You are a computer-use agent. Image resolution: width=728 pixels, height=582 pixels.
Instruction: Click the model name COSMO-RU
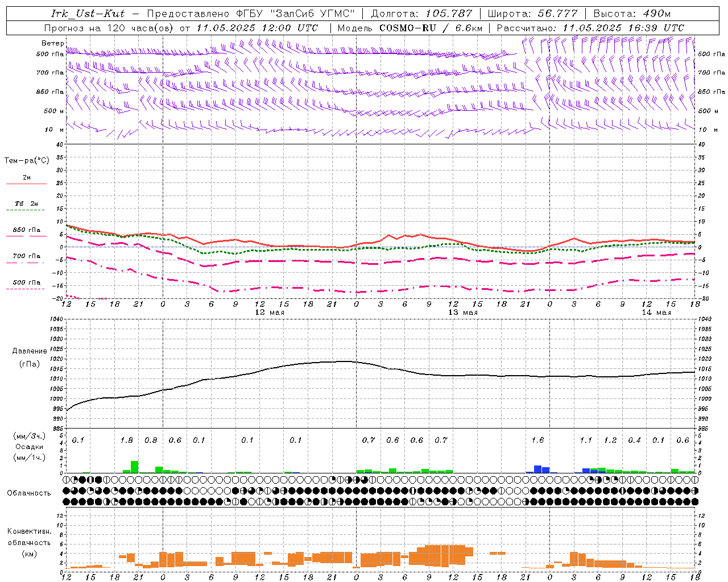click(x=408, y=28)
